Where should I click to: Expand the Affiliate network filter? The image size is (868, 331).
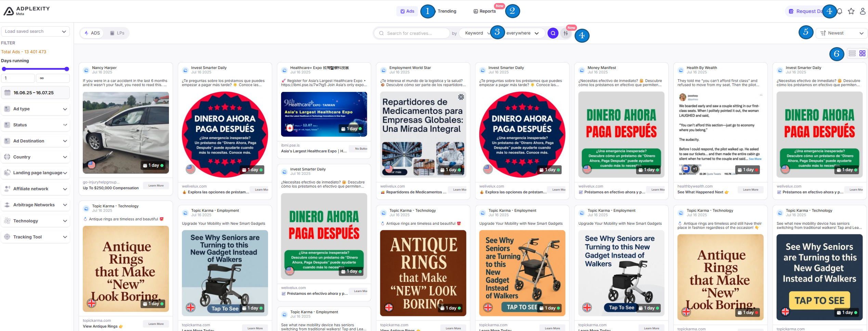tap(35, 189)
